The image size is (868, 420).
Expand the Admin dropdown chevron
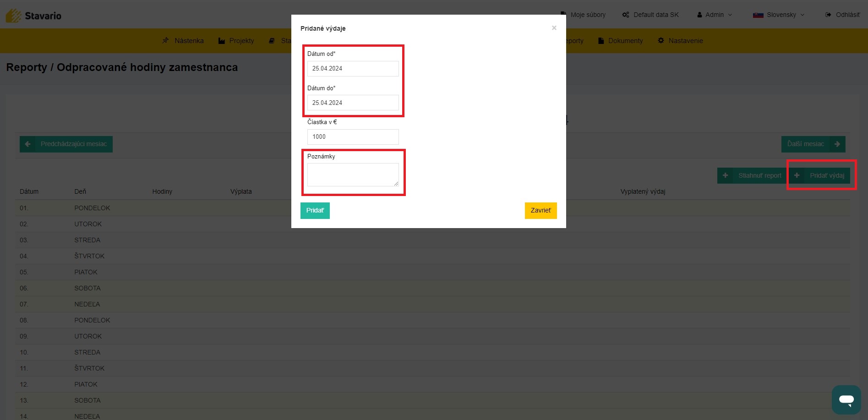[x=730, y=15]
